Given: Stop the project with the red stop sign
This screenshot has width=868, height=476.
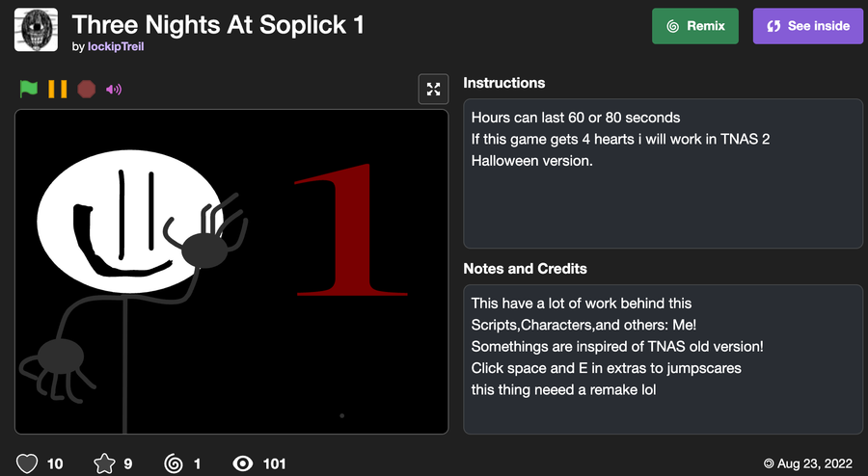Looking at the screenshot, I should (x=87, y=89).
